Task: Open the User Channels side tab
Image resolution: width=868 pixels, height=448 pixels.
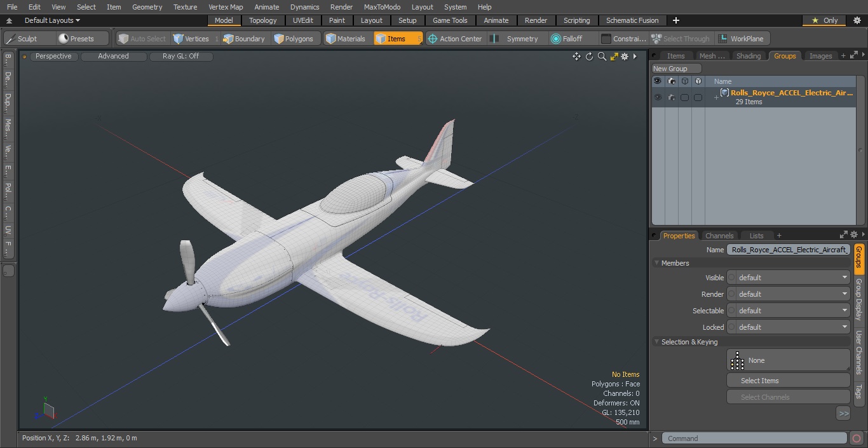Action: click(x=858, y=353)
